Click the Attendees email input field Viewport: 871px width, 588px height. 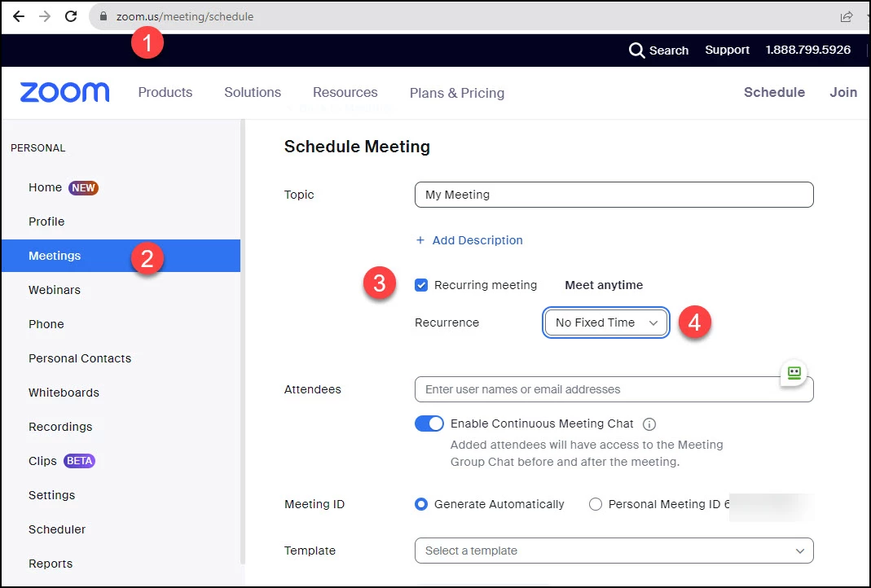tap(614, 389)
